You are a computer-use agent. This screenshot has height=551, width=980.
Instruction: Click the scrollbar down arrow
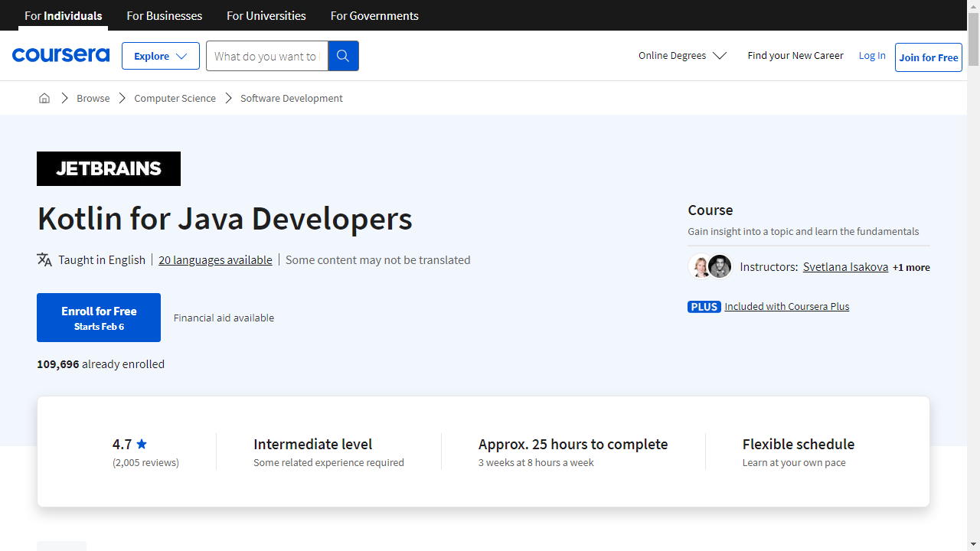tap(973, 544)
